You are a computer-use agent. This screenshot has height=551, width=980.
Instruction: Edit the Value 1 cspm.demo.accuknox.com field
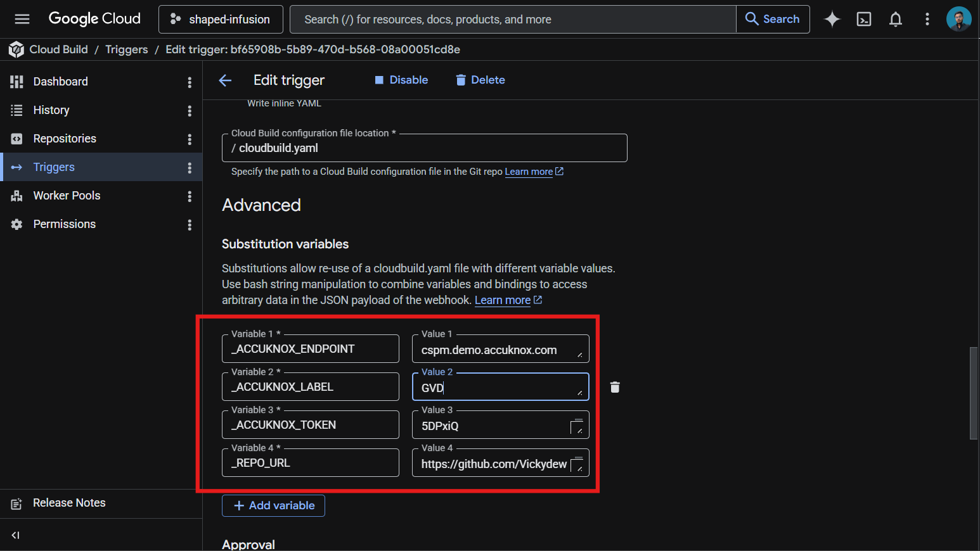coord(501,349)
